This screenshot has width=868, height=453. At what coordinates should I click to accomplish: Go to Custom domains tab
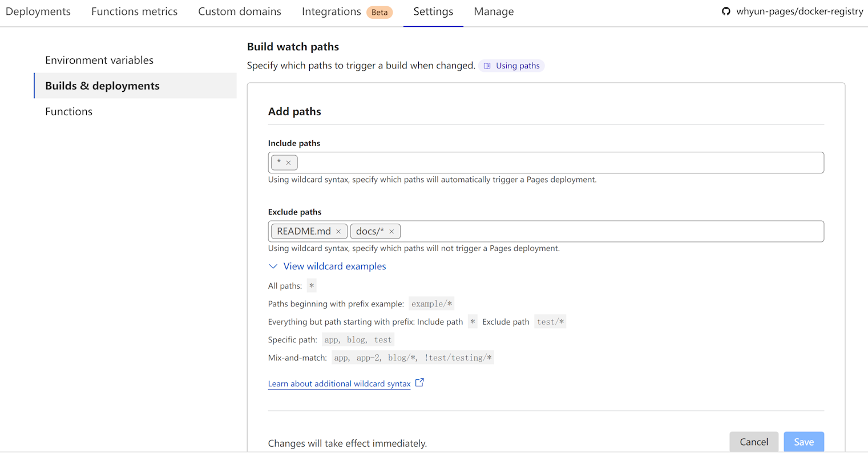tap(240, 11)
